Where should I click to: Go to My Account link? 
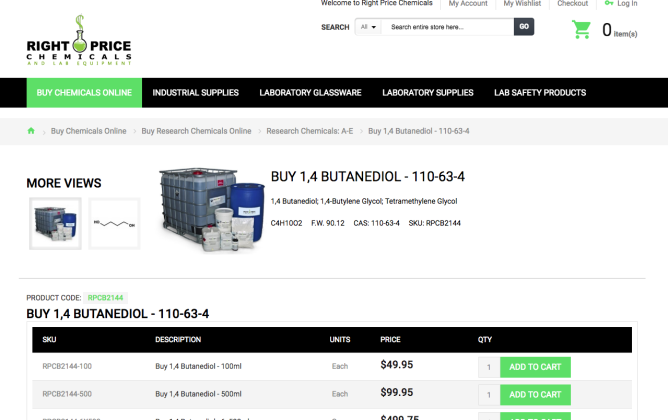tap(468, 3)
